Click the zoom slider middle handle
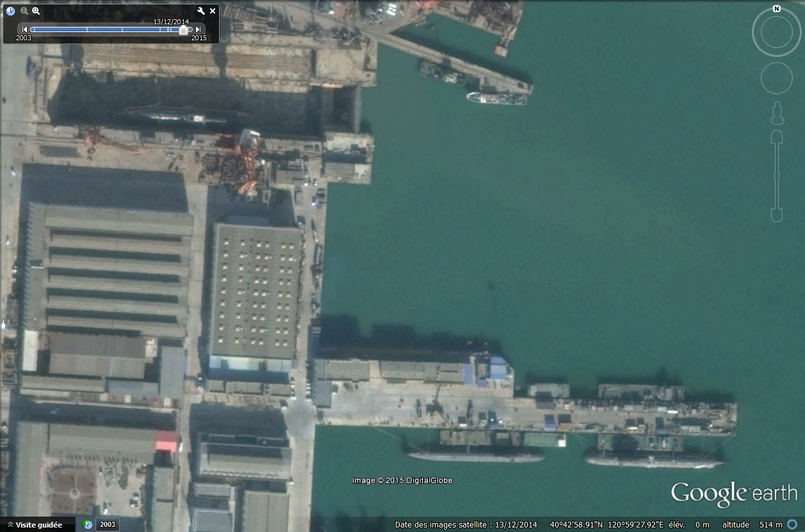 click(777, 175)
